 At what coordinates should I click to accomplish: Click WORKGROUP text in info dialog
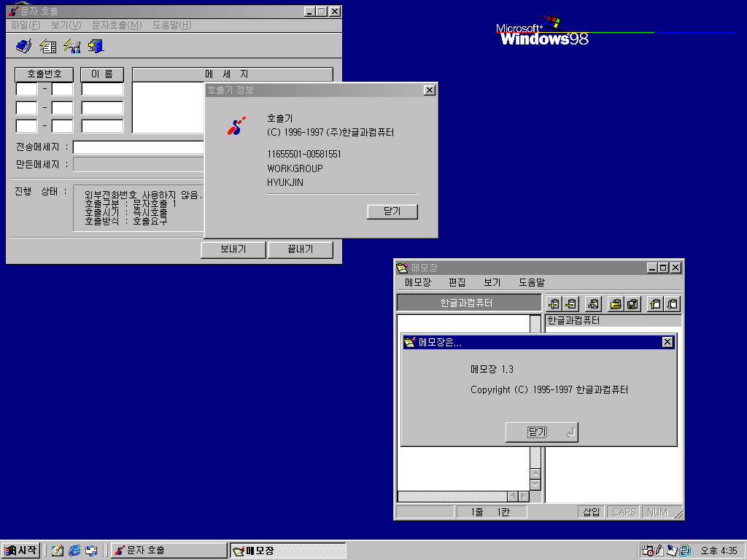pos(295,168)
